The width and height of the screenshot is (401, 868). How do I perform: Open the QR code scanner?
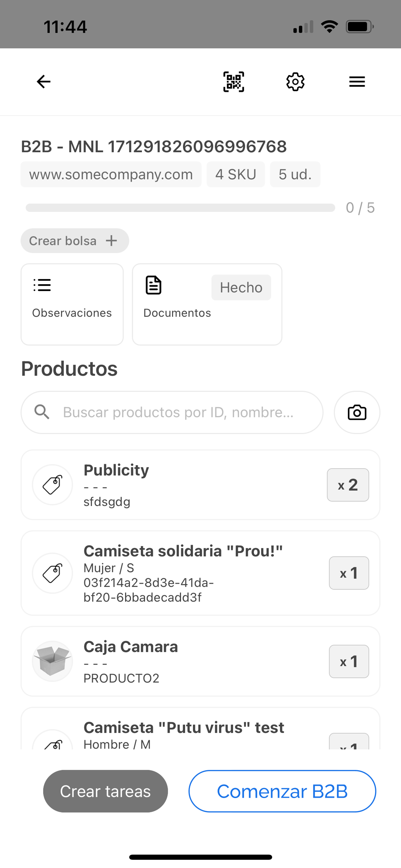pos(234,82)
